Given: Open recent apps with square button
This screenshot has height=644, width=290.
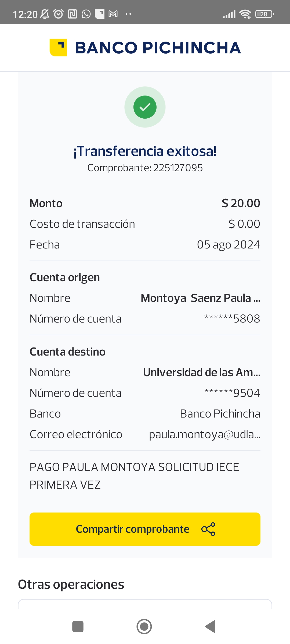Looking at the screenshot, I should (x=78, y=627).
